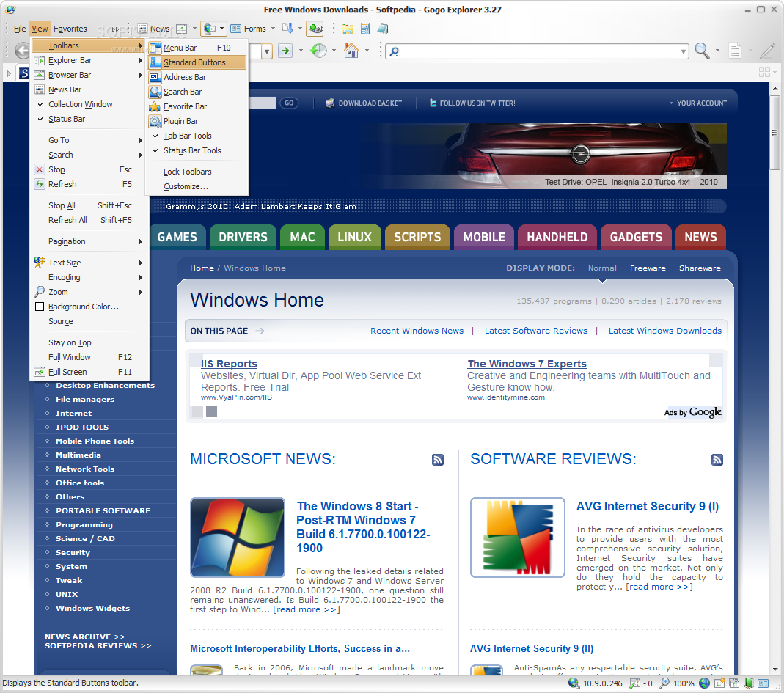The width and height of the screenshot is (784, 693).
Task: Toggle Tab Bar Tools in Toolbars submenu
Action: tap(197, 136)
